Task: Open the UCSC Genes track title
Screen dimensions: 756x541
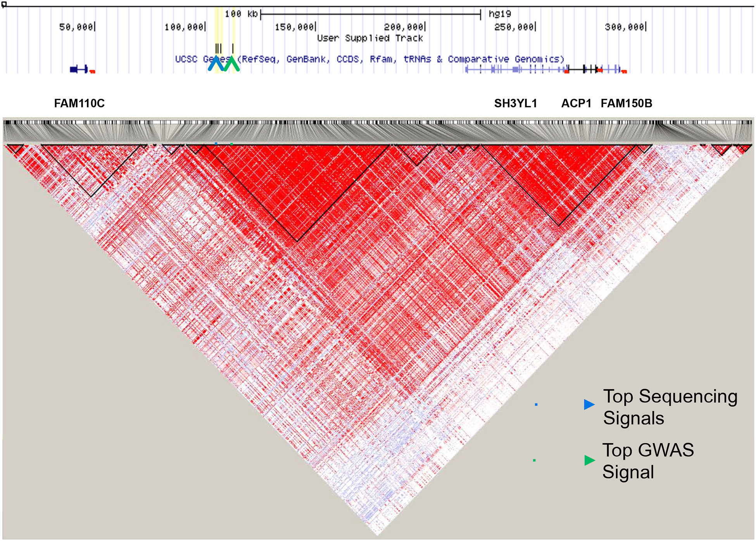Action: (x=369, y=59)
